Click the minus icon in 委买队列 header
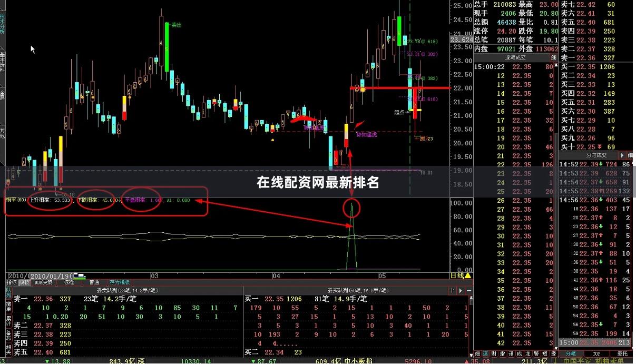Screen dimensions: 636x364 (x=468, y=290)
